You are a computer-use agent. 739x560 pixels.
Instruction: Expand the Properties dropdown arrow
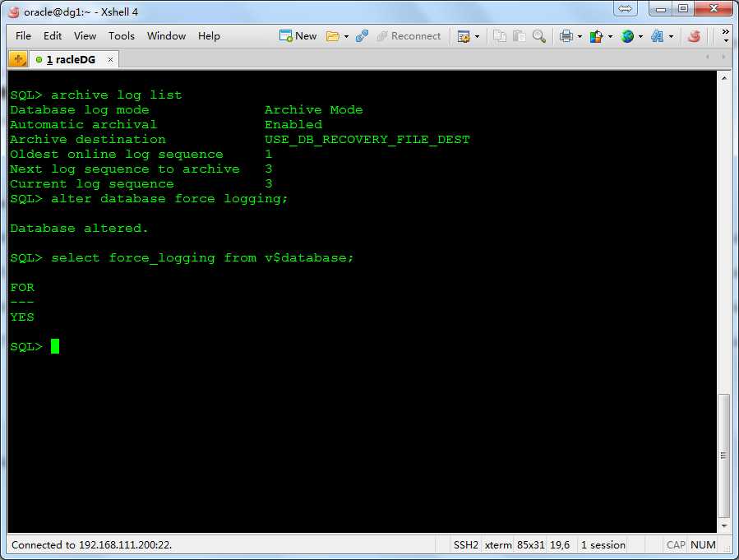pos(477,36)
